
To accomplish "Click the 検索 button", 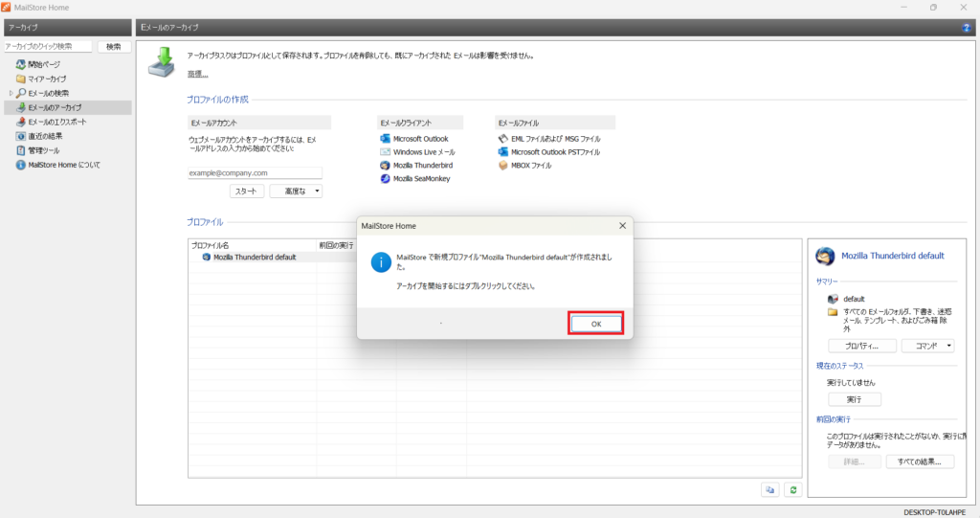I will coord(114,46).
